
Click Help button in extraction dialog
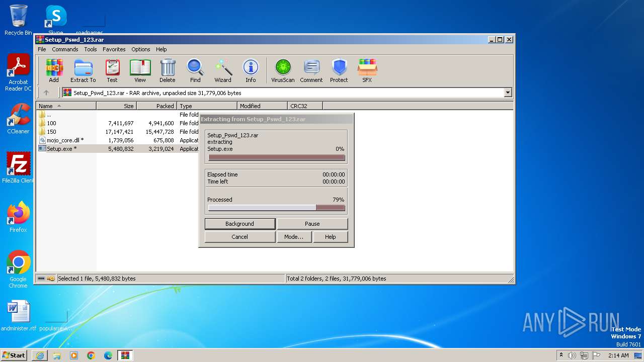pyautogui.click(x=331, y=237)
